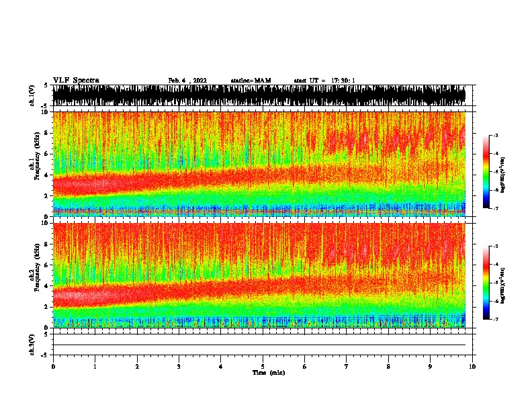
Task: Click the "VLF Spectra" plot title
Action: pos(76,81)
